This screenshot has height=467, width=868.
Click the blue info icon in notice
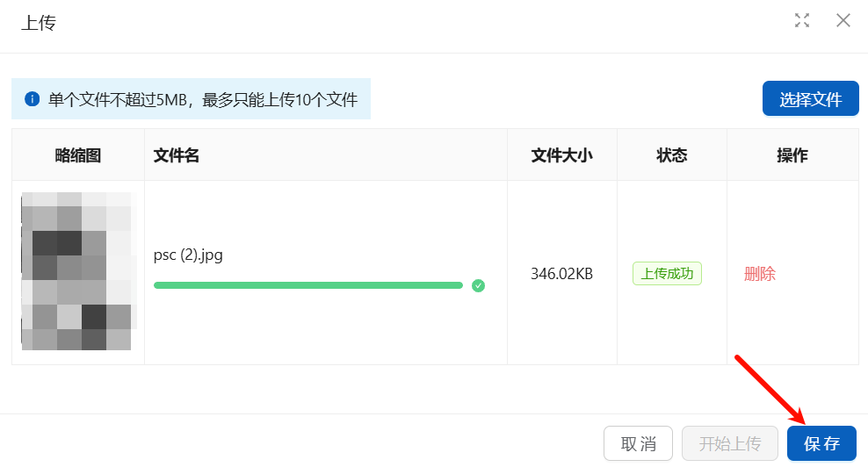coord(33,99)
